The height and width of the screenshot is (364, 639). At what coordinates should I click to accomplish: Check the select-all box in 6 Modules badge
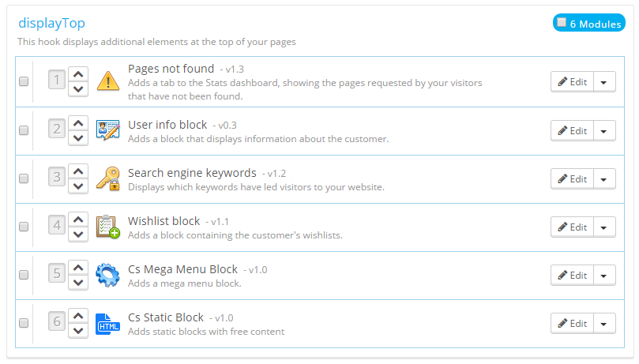pyautogui.click(x=561, y=23)
